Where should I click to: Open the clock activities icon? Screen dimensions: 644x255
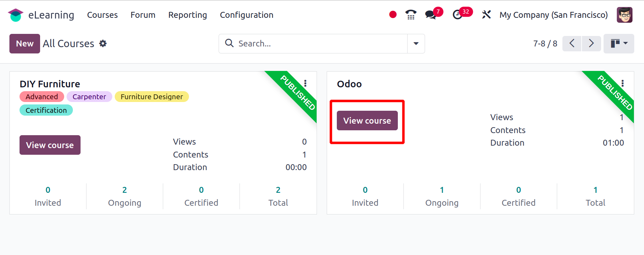(x=457, y=15)
